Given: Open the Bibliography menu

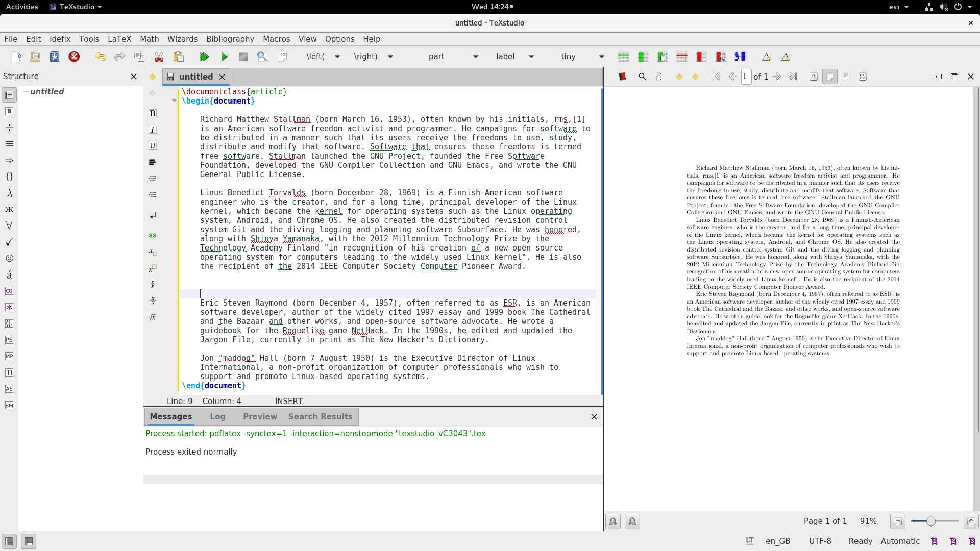Looking at the screenshot, I should tap(230, 38).
